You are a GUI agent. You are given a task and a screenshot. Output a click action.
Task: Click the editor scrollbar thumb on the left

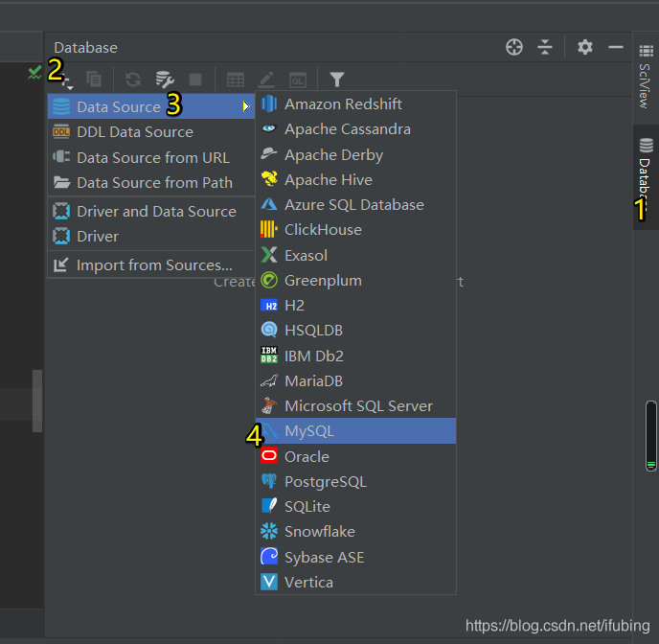(37, 401)
